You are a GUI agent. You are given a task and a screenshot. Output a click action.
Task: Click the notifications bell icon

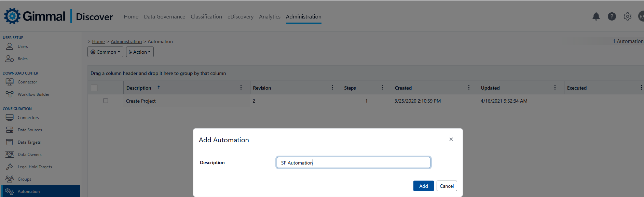(x=596, y=16)
